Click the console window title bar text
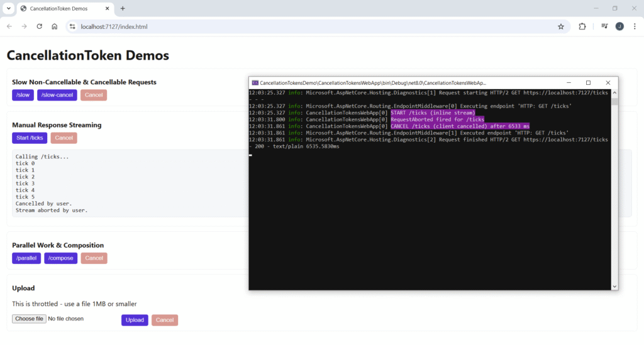Screen dimensions: 644x345 pos(373,83)
